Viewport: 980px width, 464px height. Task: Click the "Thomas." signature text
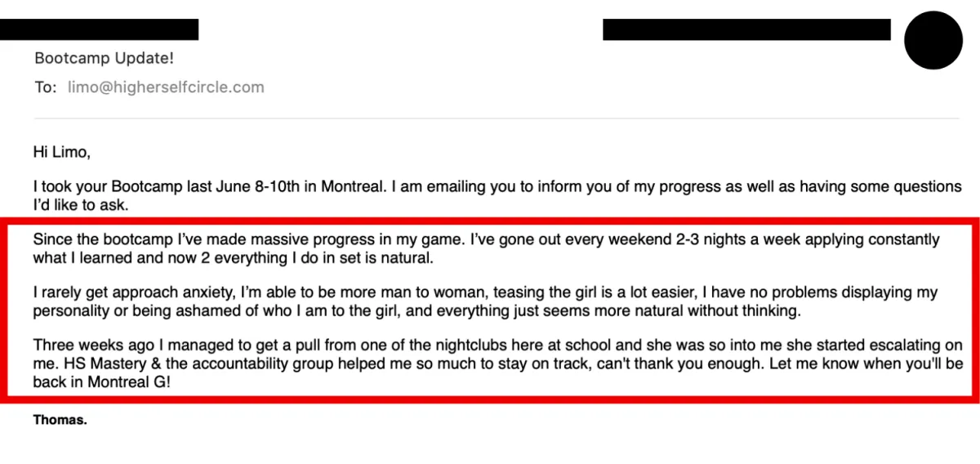(x=60, y=421)
